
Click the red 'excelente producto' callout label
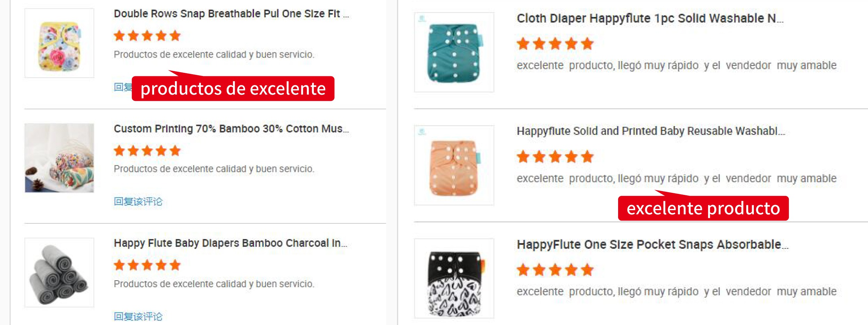[x=703, y=208]
